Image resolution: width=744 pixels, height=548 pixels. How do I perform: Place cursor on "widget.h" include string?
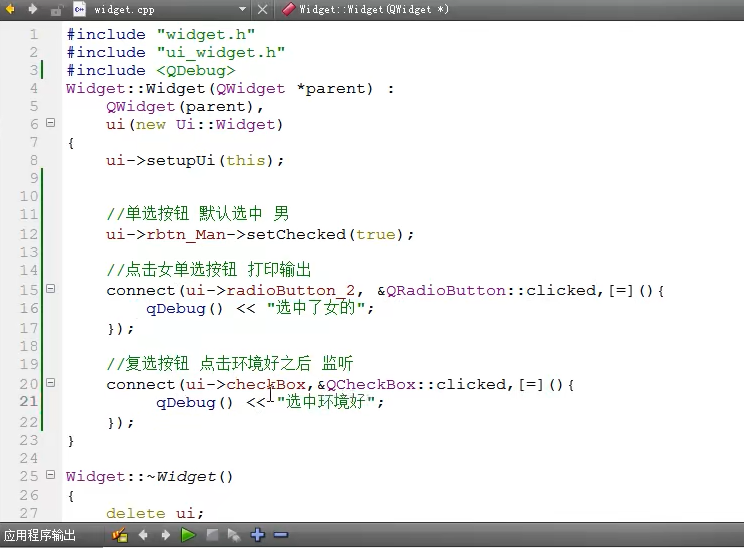click(206, 35)
